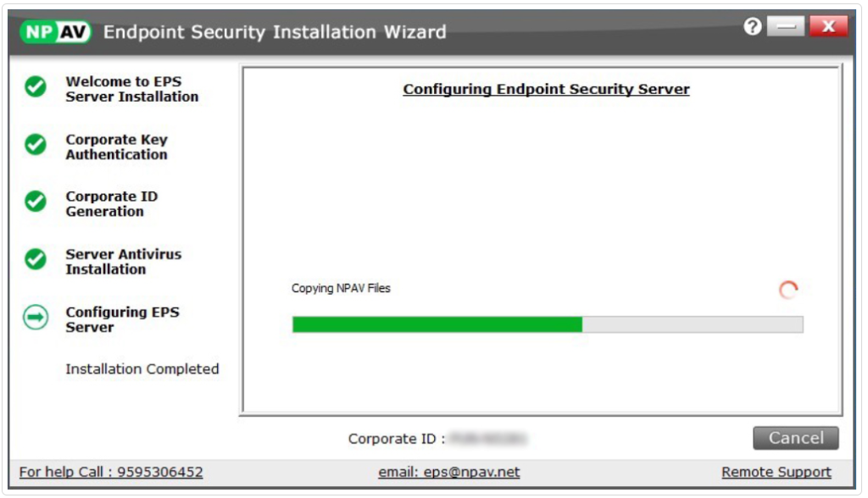Click green checkmark beside Welcome to EPS

pos(36,86)
